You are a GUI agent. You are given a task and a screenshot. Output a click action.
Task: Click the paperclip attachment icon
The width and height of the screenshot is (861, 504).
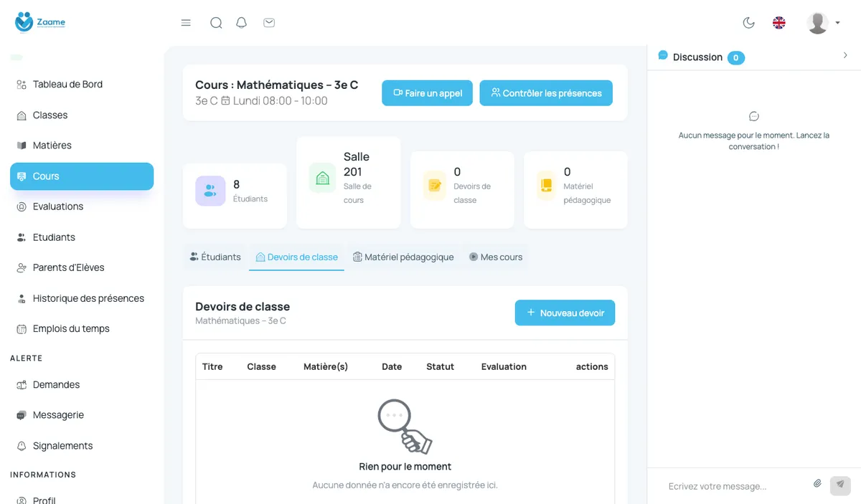click(x=817, y=484)
